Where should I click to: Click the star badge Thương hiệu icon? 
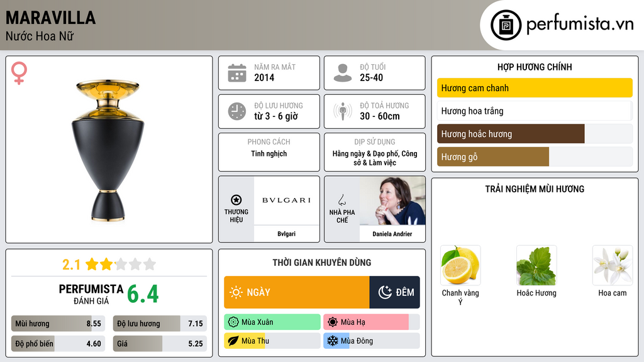point(236,200)
